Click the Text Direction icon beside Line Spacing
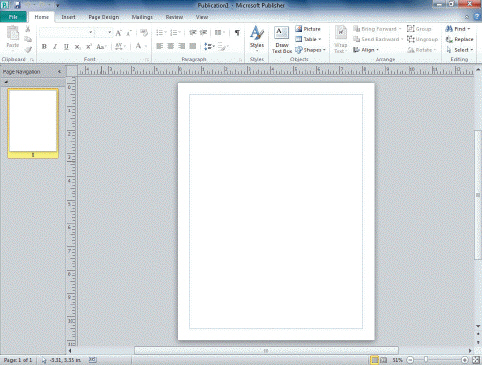Screen dimensions: 482x365 pyautogui.click(x=222, y=46)
